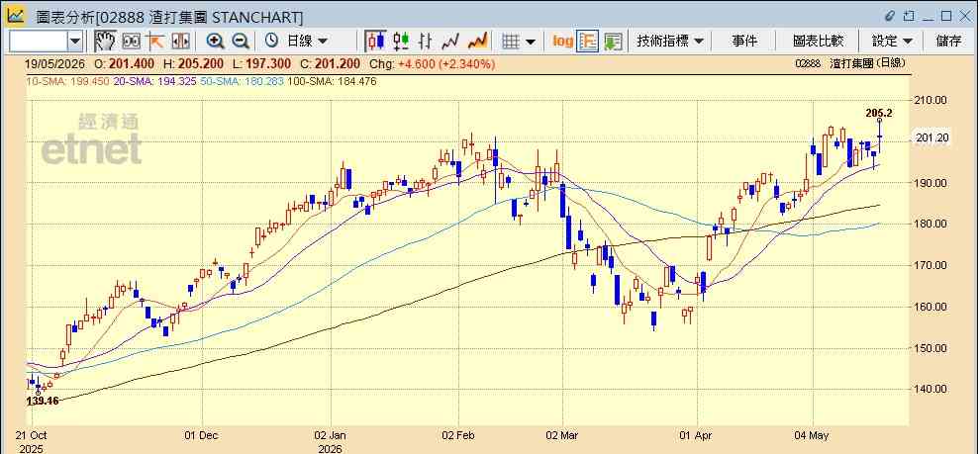The image size is (980, 454).
Task: Expand the stock code combo box arrow
Action: [x=75, y=42]
